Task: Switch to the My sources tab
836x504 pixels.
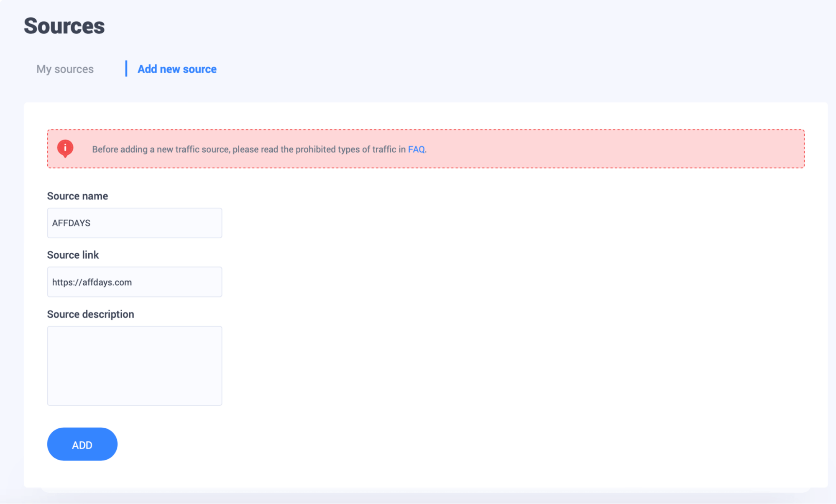Action: coord(65,69)
